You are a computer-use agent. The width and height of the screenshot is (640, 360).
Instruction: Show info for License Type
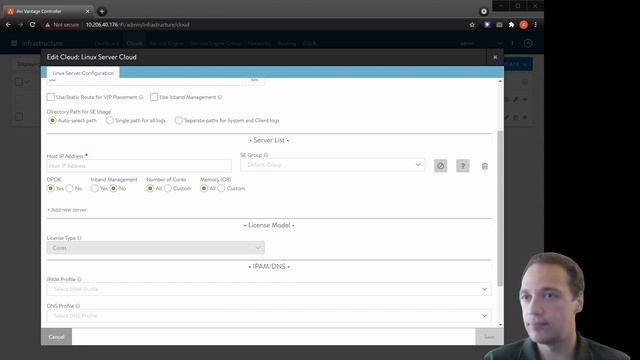tap(80, 238)
